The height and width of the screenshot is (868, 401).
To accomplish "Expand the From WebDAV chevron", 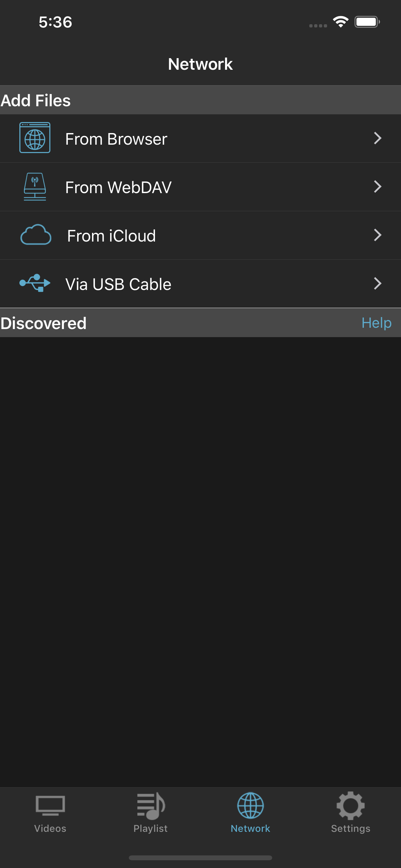I will coord(377,187).
